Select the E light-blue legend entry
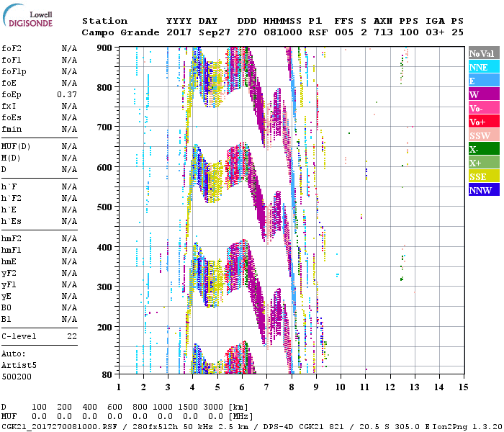Viewport: 504px width, 432px height. point(484,81)
